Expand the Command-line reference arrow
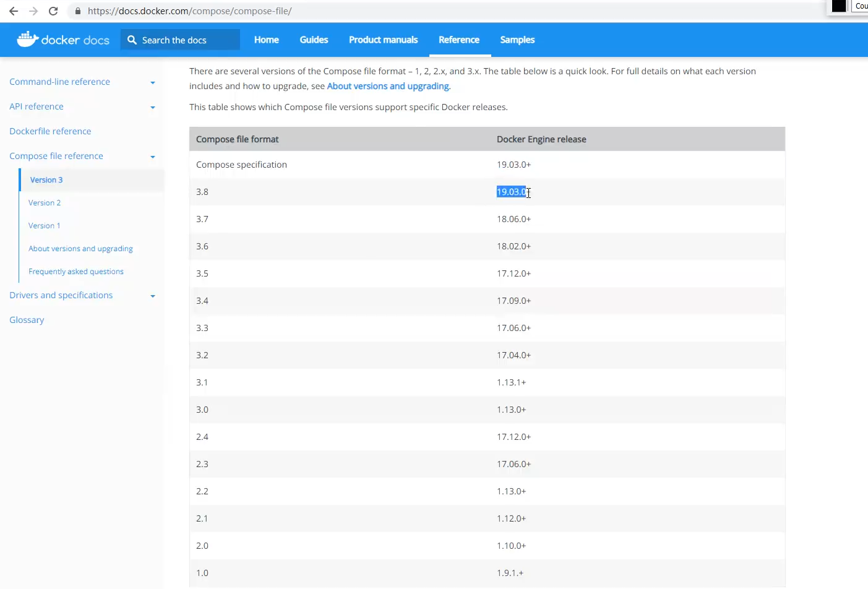The height and width of the screenshot is (589, 868). (153, 82)
